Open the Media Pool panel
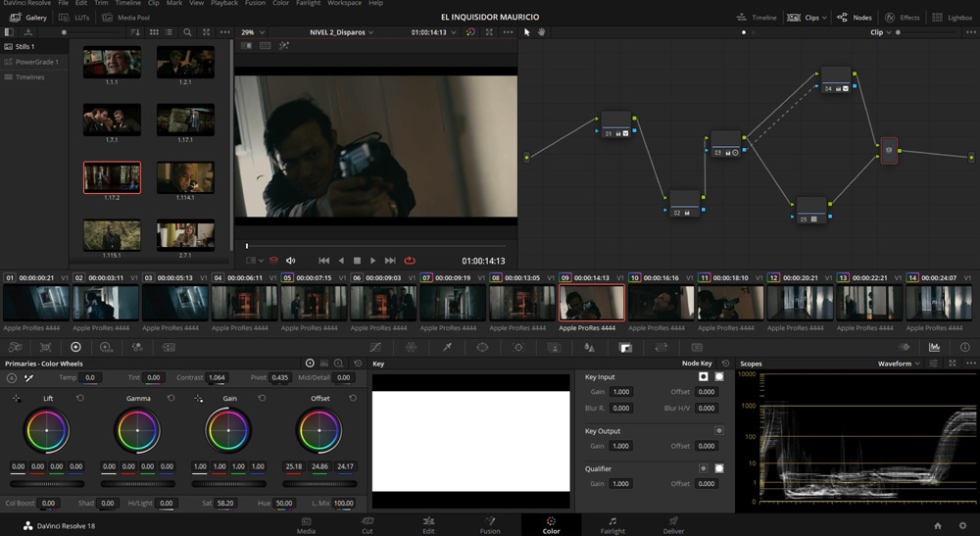 [x=126, y=18]
